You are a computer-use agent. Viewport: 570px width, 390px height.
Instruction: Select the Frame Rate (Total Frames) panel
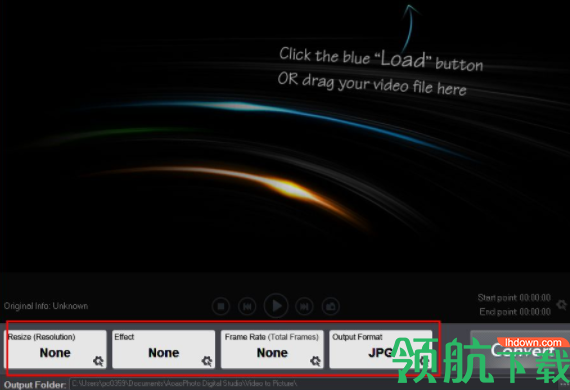272,349
